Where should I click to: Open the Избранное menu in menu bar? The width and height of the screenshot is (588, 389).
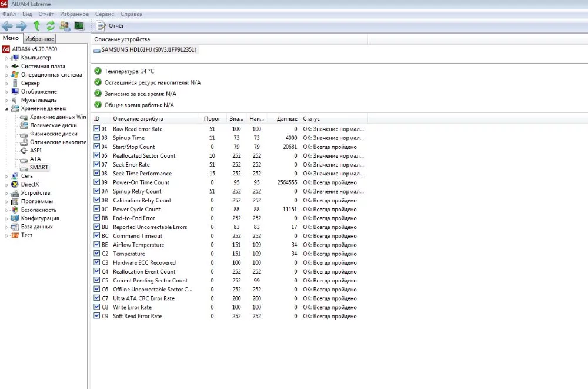tap(74, 14)
